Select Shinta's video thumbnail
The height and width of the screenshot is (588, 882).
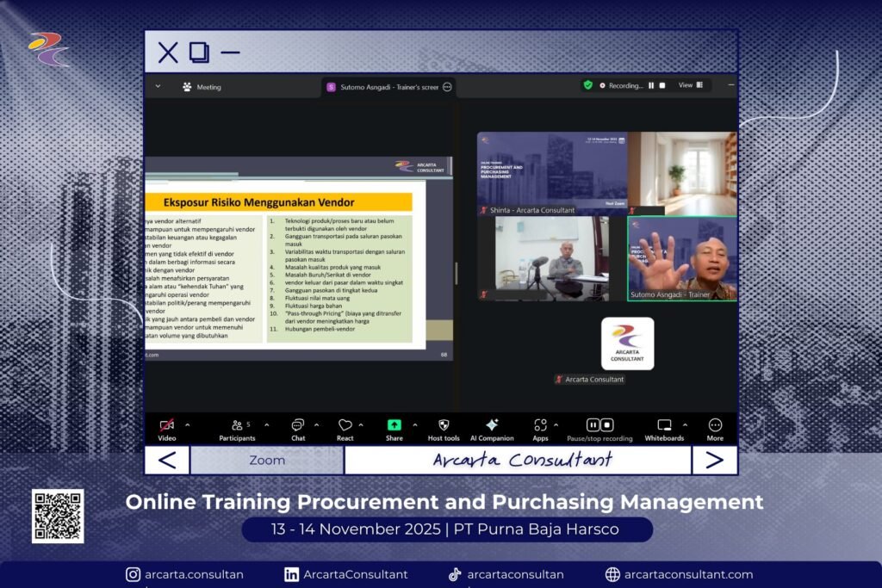[552, 172]
